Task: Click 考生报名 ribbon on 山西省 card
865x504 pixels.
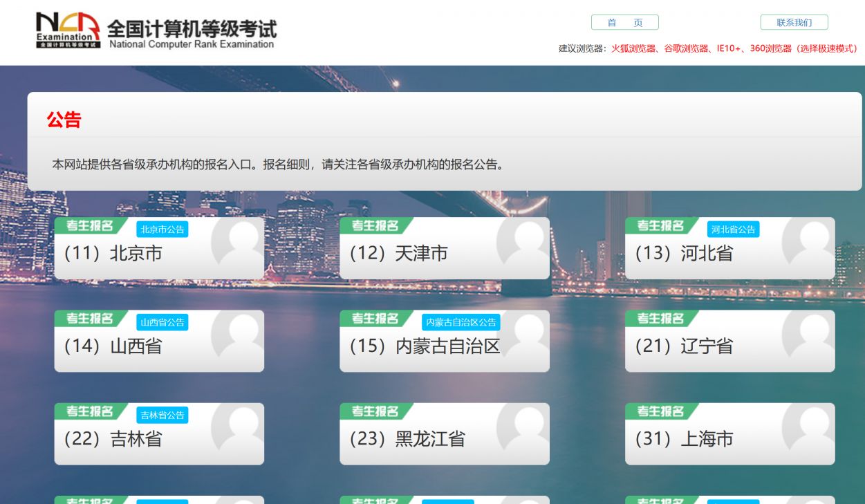Action: pyautogui.click(x=90, y=318)
